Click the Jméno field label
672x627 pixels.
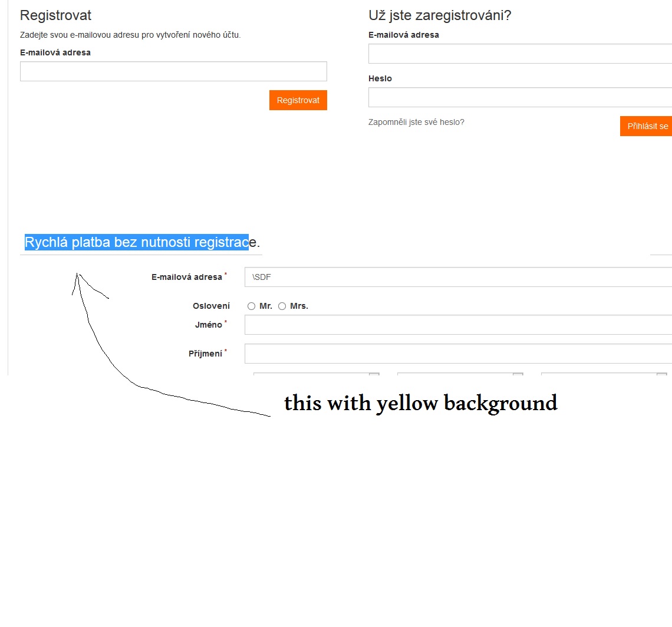[209, 325]
